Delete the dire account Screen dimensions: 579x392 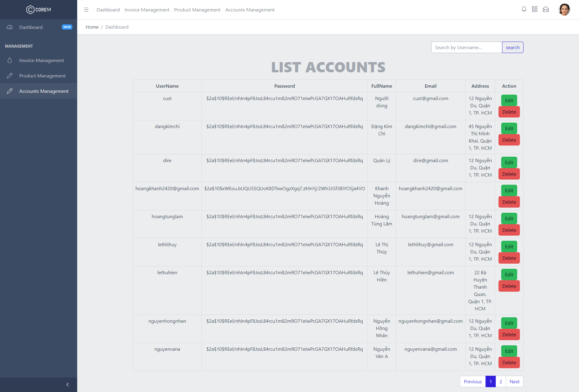509,174
